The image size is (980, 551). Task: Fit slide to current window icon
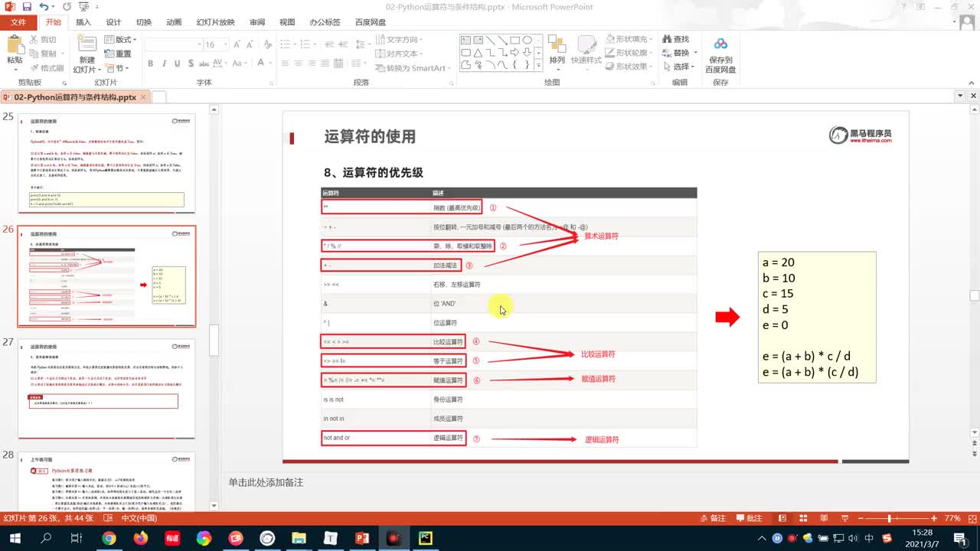(x=971, y=518)
